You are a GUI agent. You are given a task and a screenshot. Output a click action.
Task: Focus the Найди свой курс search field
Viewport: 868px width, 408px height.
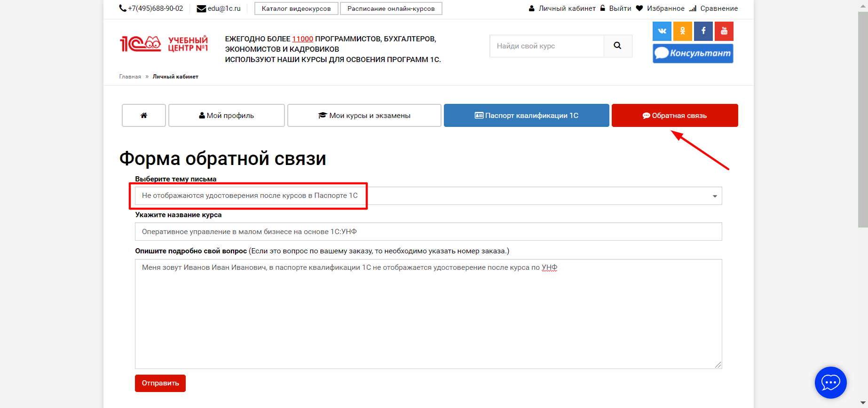[x=547, y=46]
